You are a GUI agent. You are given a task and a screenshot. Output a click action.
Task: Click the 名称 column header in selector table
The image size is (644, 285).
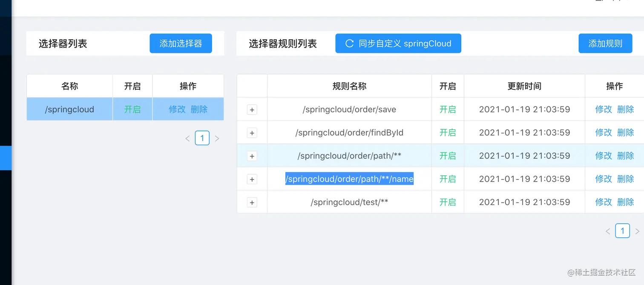[x=69, y=86]
